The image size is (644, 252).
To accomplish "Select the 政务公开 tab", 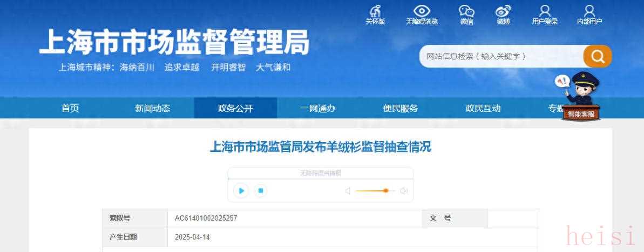I will pos(235,108).
